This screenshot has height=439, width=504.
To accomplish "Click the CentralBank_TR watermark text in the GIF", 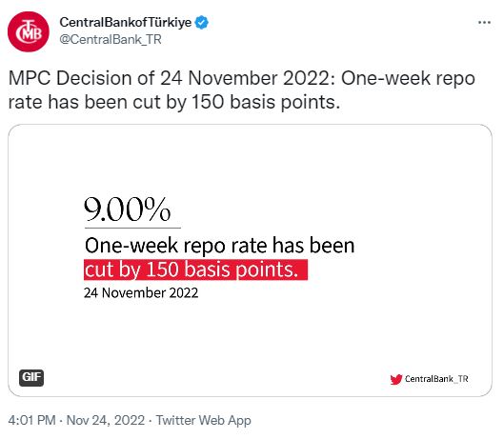I will pos(436,379).
